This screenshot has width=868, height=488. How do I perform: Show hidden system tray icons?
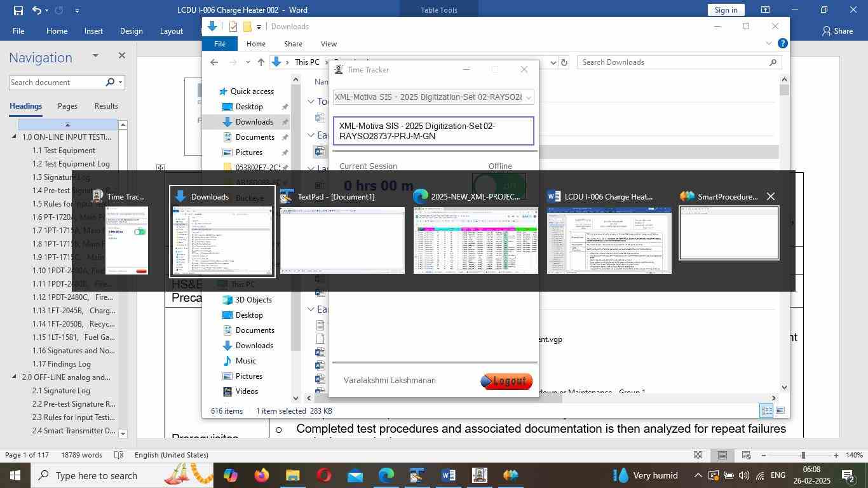click(698, 475)
